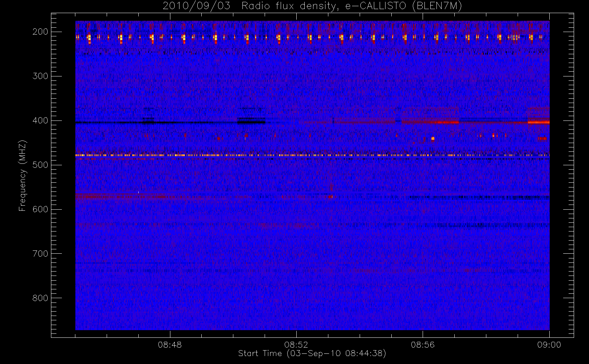Click the 08:52 time tick label
The width and height of the screenshot is (589, 364).
(296, 345)
